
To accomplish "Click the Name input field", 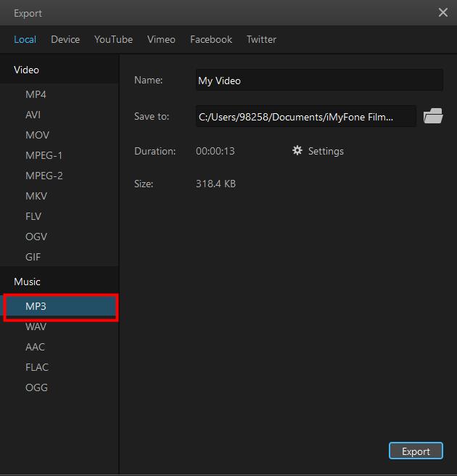I will click(x=319, y=81).
